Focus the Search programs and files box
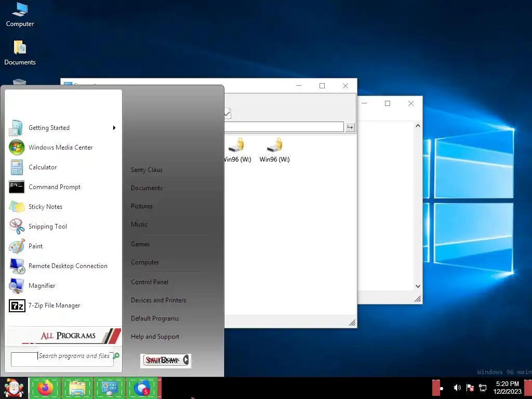Image resolution: width=532 pixels, height=399 pixels. 62,360
